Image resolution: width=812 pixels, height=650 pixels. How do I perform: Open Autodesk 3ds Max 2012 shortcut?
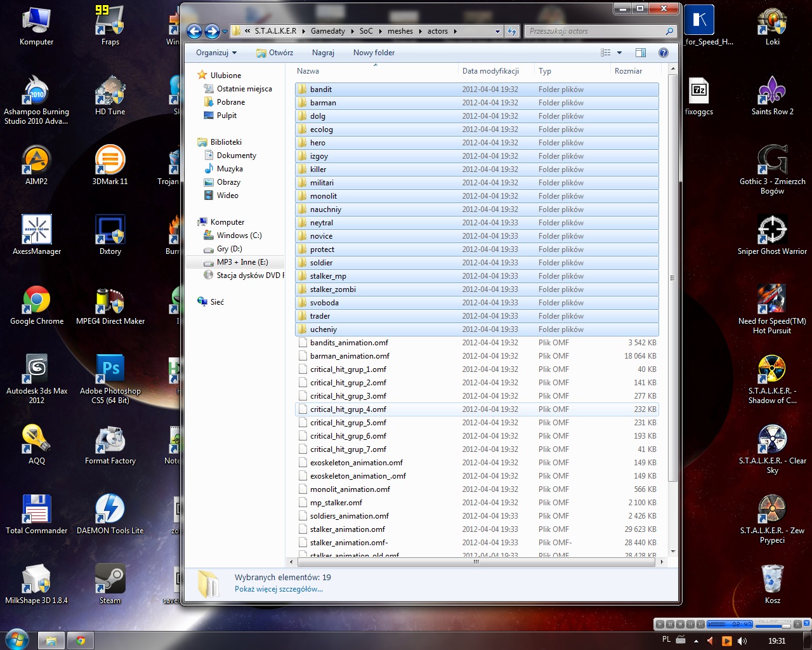click(x=37, y=380)
